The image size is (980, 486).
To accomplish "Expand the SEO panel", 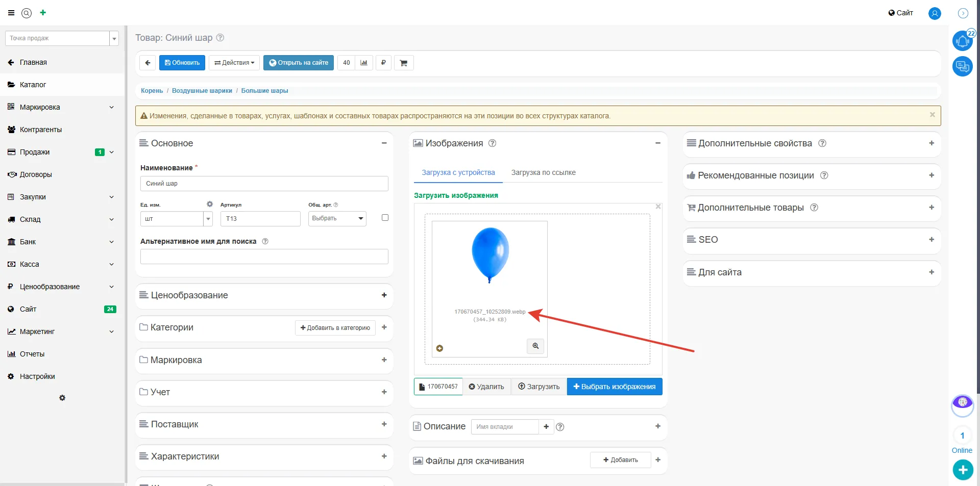I will click(931, 240).
